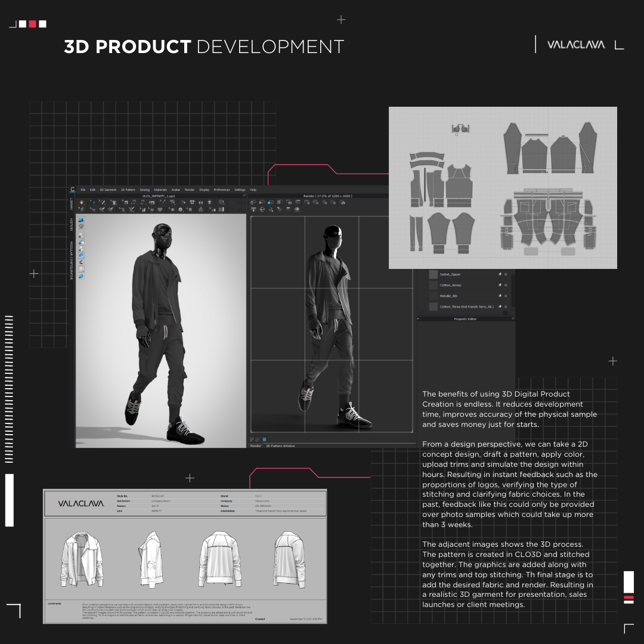Select the Cotton_Three End French Terry fabric swatch

click(434, 306)
